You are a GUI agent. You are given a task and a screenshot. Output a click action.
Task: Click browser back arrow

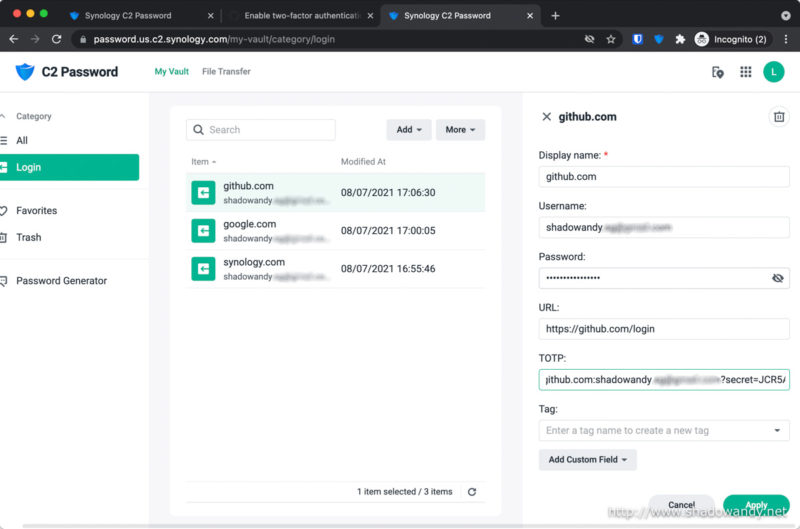14,39
